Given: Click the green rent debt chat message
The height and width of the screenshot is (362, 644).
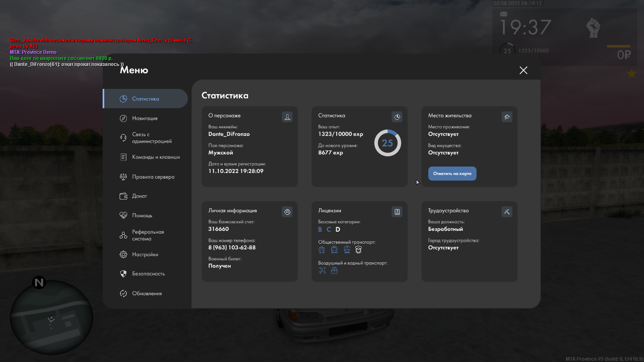Looking at the screenshot, I should (x=61, y=58).
